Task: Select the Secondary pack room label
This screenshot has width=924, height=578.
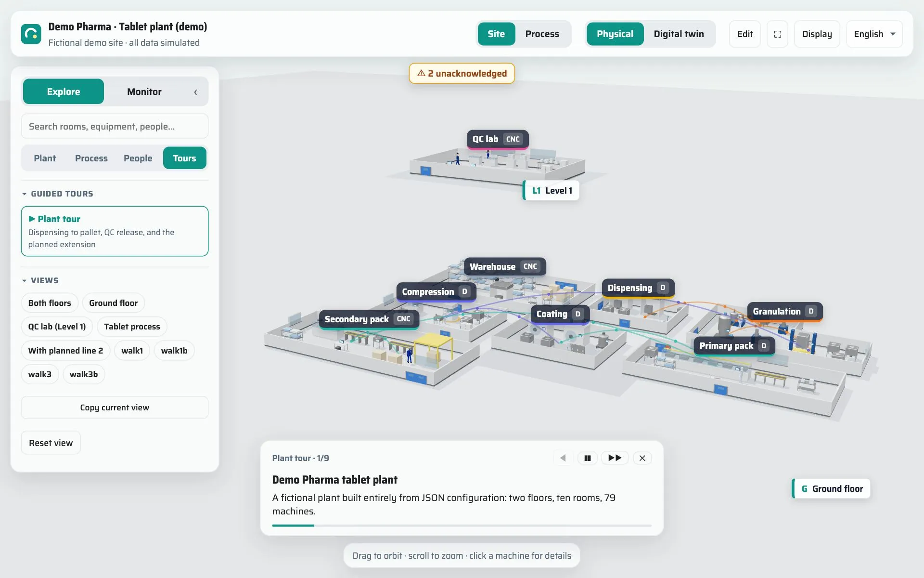Action: click(369, 319)
